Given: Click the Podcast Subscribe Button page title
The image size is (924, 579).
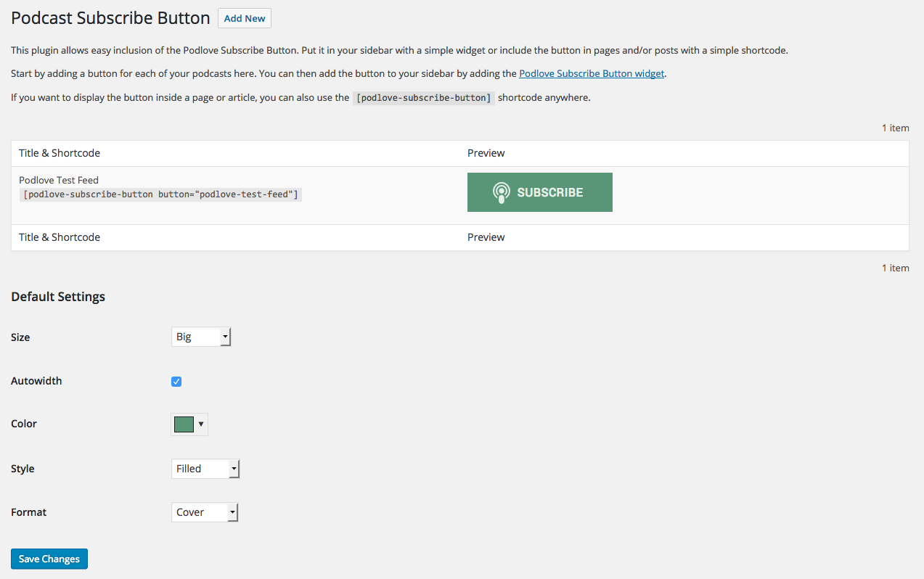Looking at the screenshot, I should (x=110, y=18).
